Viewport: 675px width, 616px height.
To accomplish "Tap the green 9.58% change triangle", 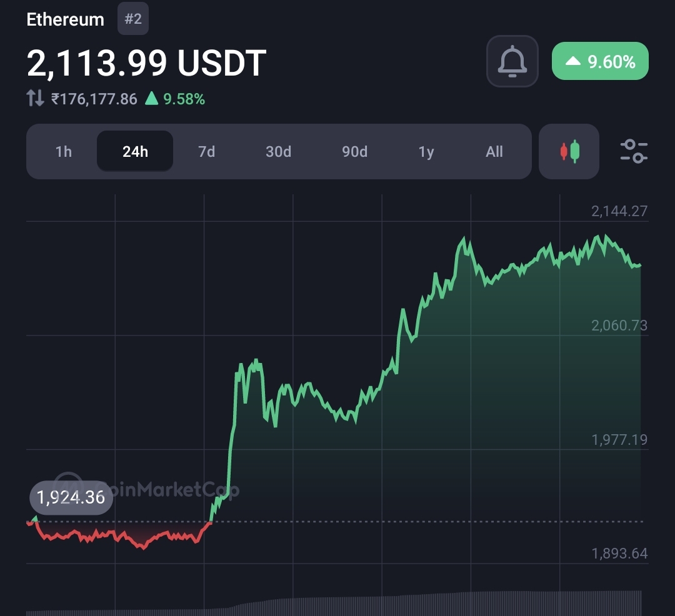I will click(x=151, y=98).
